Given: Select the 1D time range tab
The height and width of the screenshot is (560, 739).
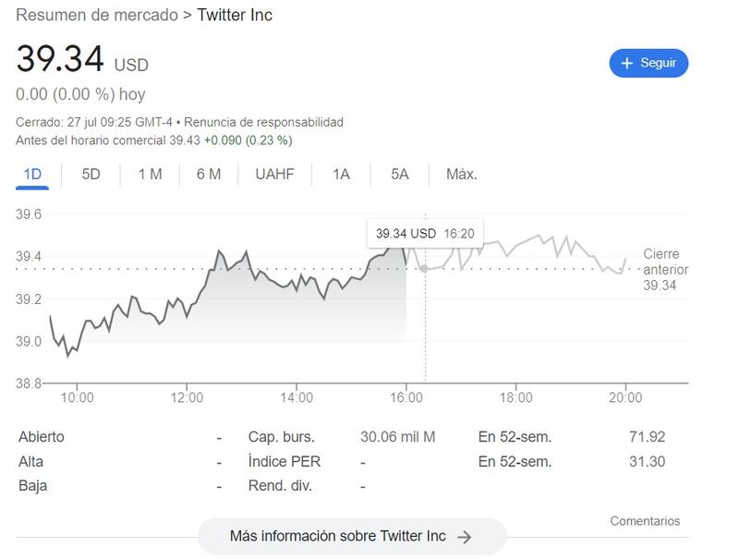Looking at the screenshot, I should pyautogui.click(x=33, y=175).
